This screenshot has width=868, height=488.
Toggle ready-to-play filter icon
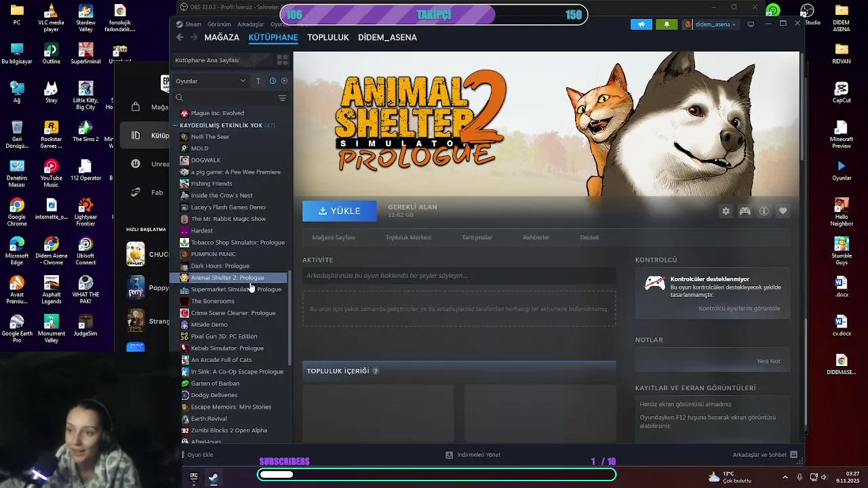pos(284,81)
